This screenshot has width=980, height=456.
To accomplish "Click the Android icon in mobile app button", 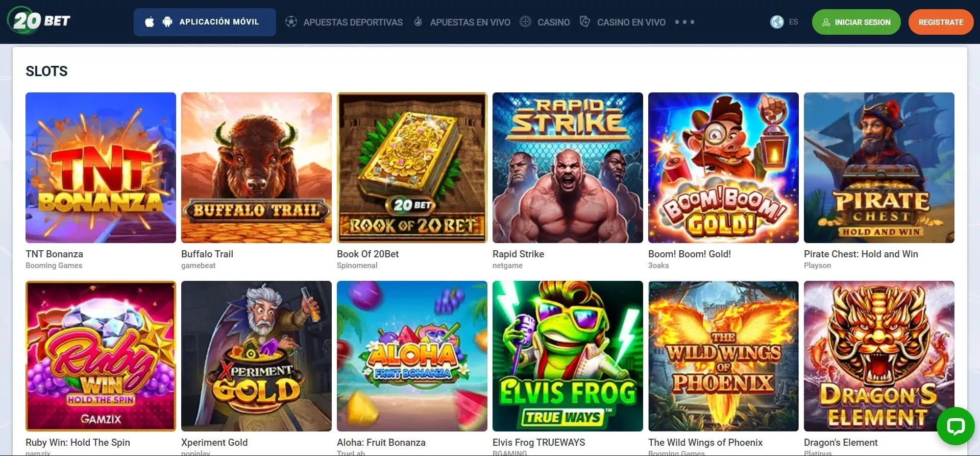I will point(167,22).
